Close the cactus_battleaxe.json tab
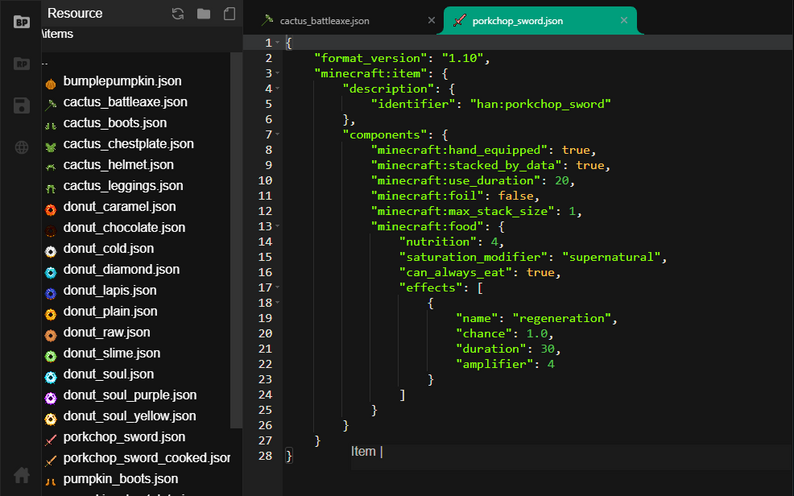The image size is (794, 496). tap(431, 20)
